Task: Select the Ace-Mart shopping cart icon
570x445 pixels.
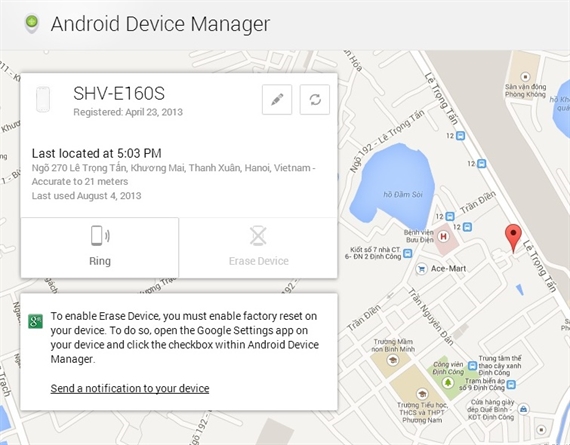Action: point(421,269)
